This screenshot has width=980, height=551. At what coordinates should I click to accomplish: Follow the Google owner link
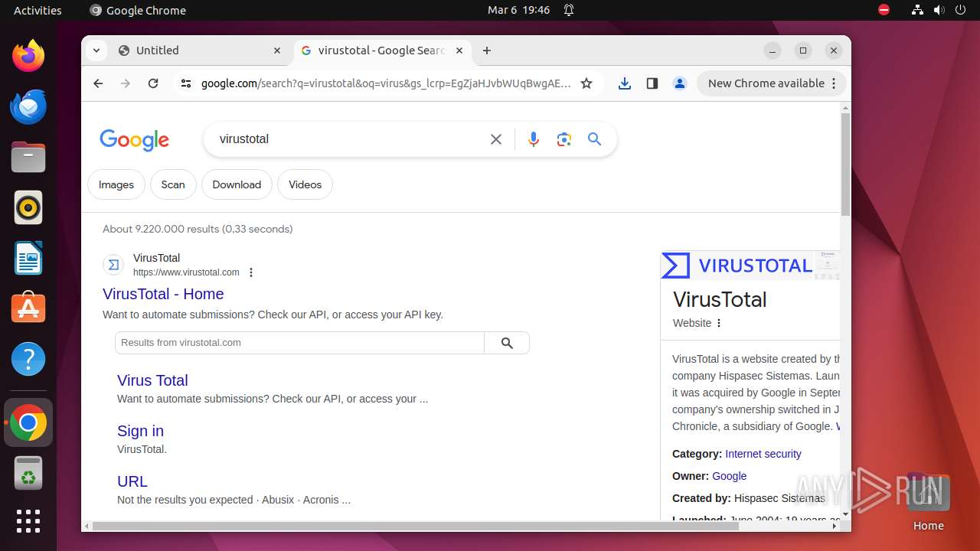click(x=729, y=476)
